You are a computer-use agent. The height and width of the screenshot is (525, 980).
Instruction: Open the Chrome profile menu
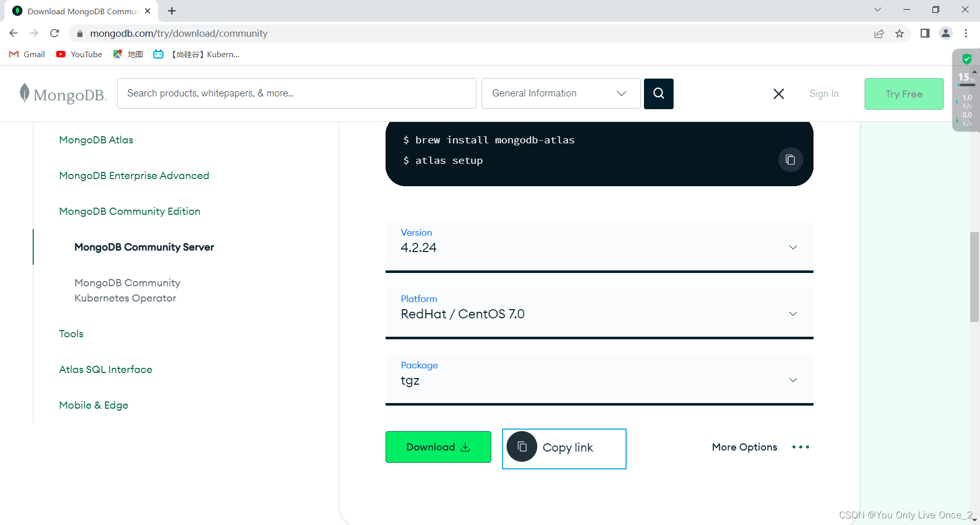coord(946,34)
